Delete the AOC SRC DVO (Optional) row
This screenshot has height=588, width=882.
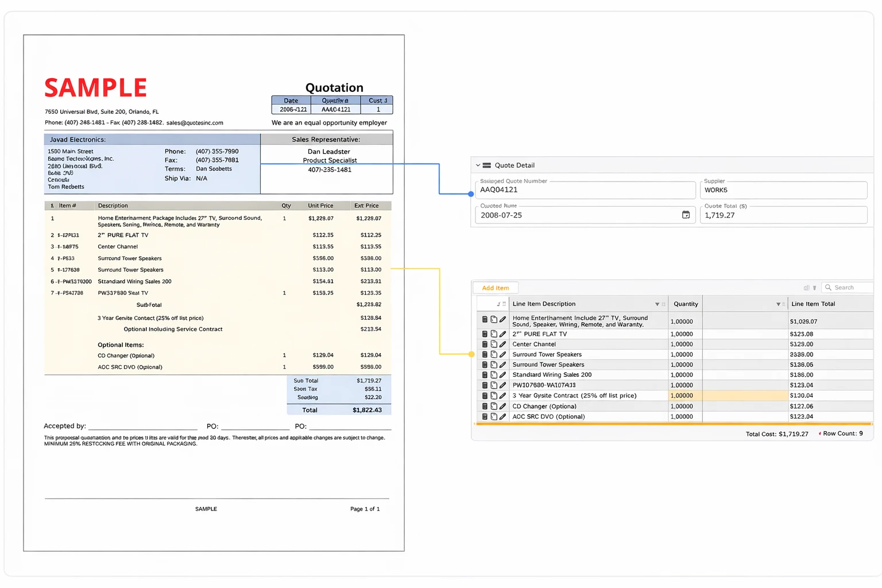485,417
